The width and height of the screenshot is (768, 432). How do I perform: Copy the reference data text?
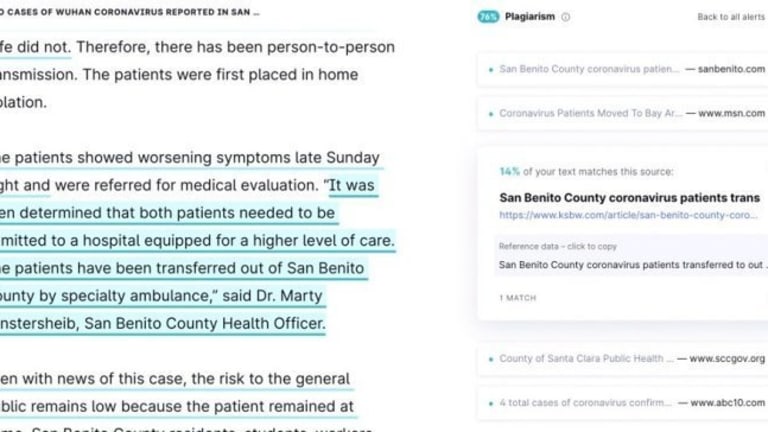(x=631, y=256)
